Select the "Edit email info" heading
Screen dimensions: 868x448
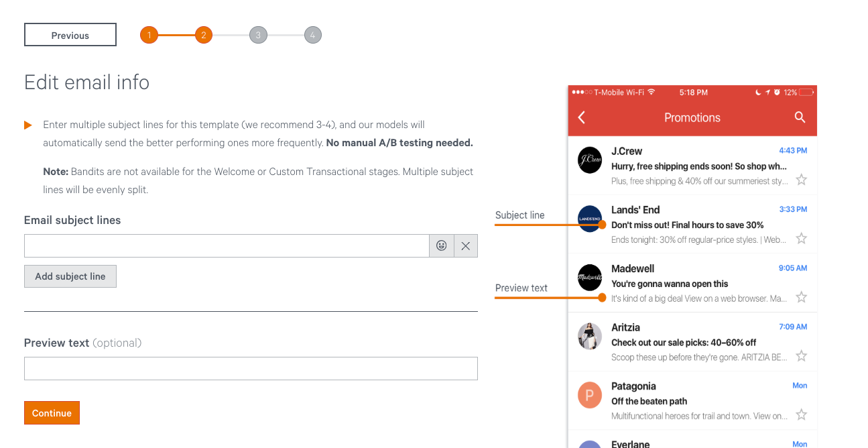87,82
